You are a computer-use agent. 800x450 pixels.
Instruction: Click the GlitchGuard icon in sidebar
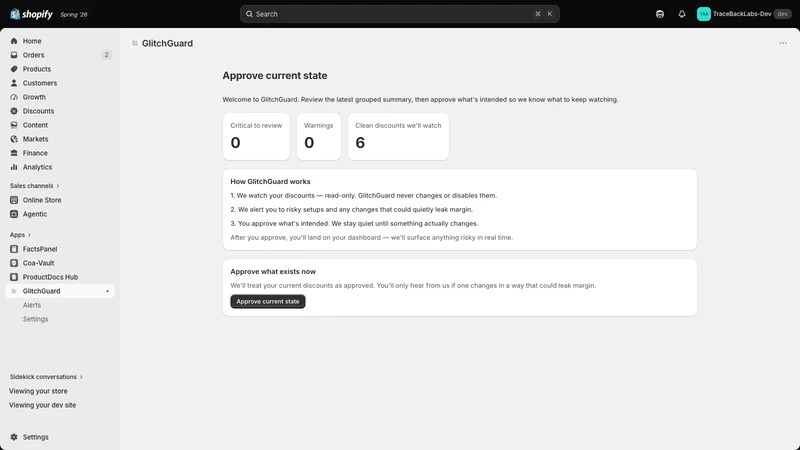pyautogui.click(x=14, y=291)
